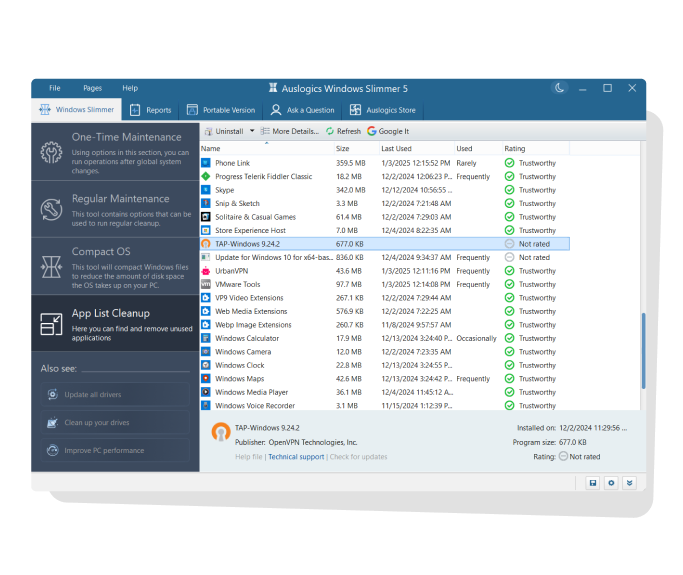Click the Snip & Sketch icon
Screen dimensions: 683x575
(x=206, y=203)
